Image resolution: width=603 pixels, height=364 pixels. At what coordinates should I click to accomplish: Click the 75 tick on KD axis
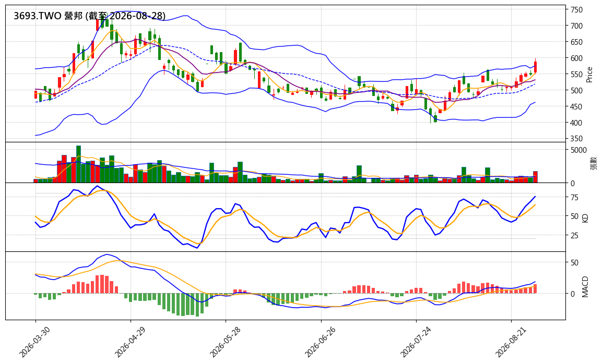coord(574,197)
